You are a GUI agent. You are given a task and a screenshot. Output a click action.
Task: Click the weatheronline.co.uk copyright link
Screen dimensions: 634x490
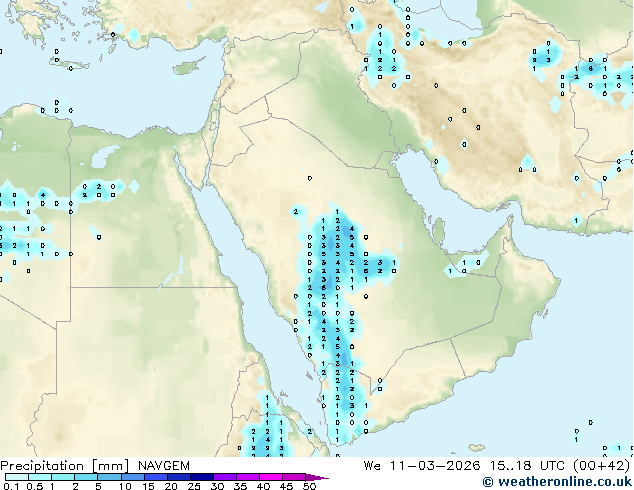point(557,482)
